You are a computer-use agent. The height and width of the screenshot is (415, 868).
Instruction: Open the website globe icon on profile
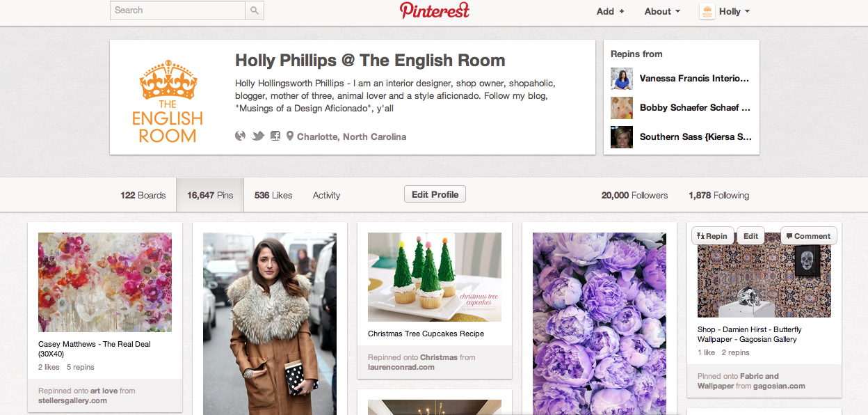coord(241,136)
